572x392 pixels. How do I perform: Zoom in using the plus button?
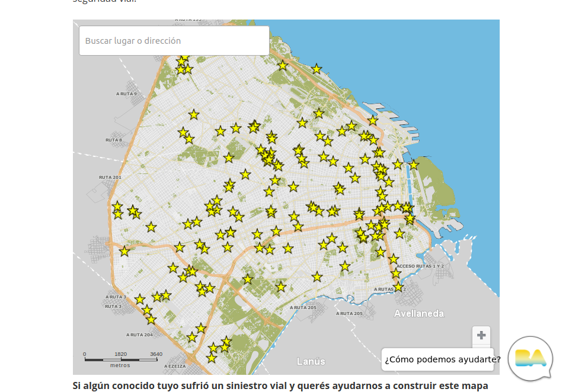481,335
